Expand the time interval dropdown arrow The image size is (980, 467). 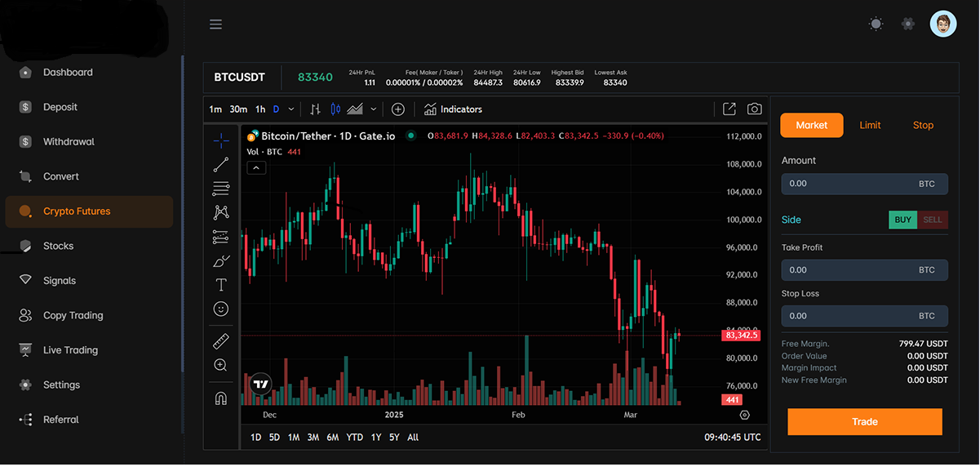[290, 109]
